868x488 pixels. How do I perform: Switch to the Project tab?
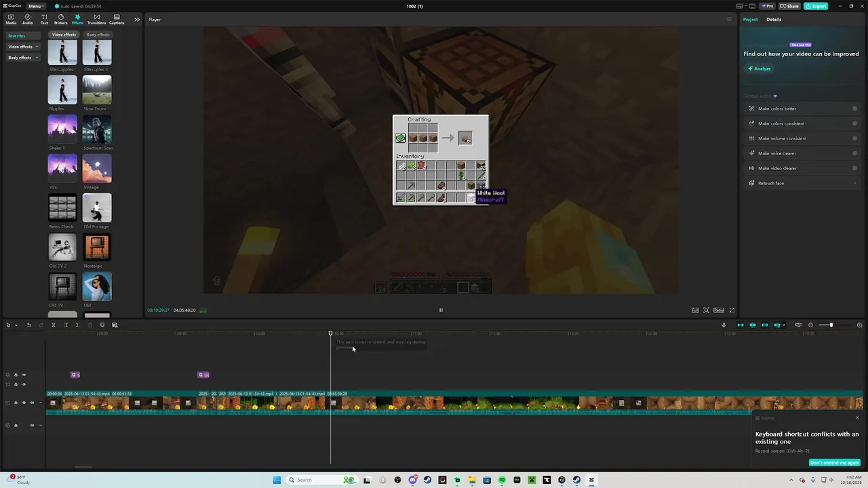[x=751, y=19]
